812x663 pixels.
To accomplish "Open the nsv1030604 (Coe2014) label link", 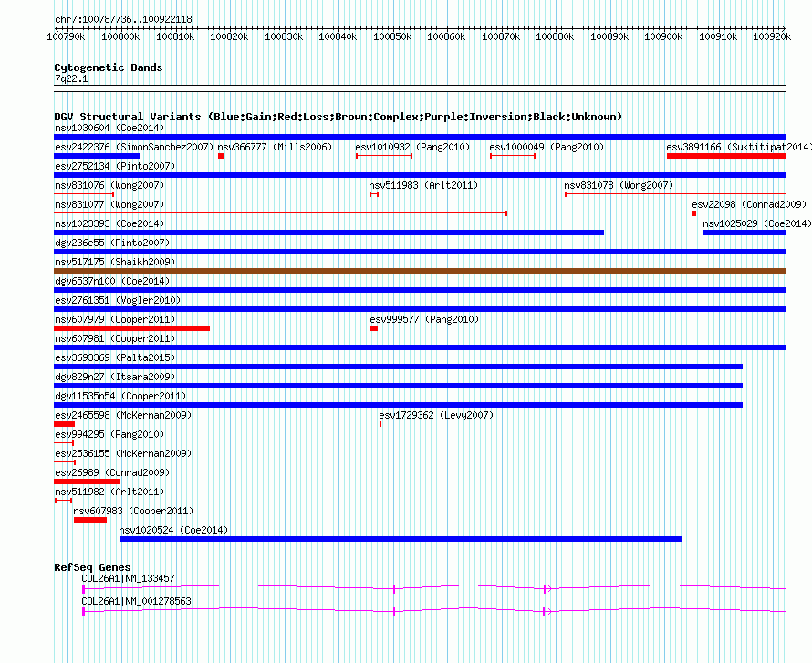I will click(96, 128).
